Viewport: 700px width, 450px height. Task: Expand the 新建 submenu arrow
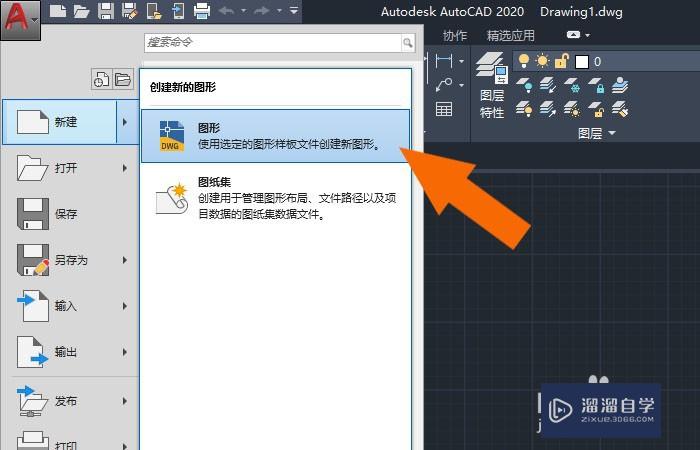[x=125, y=122]
